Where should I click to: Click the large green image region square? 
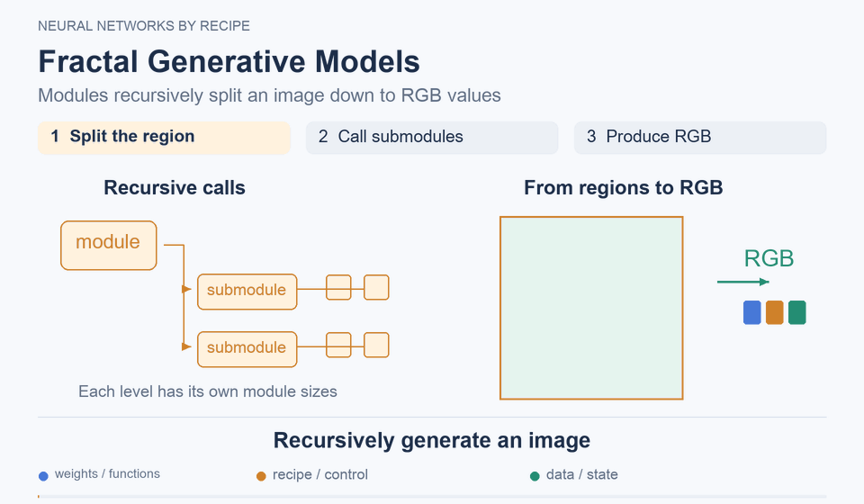tap(591, 308)
